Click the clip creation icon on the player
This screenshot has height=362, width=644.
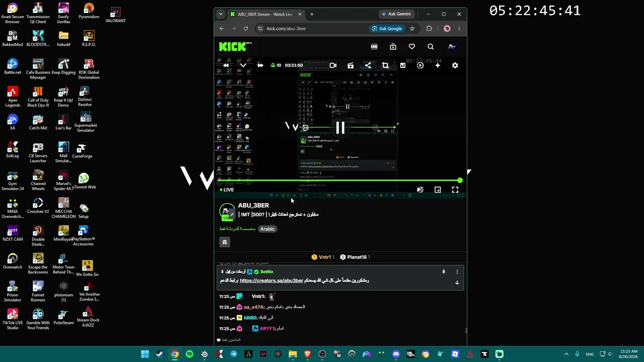(x=351, y=65)
